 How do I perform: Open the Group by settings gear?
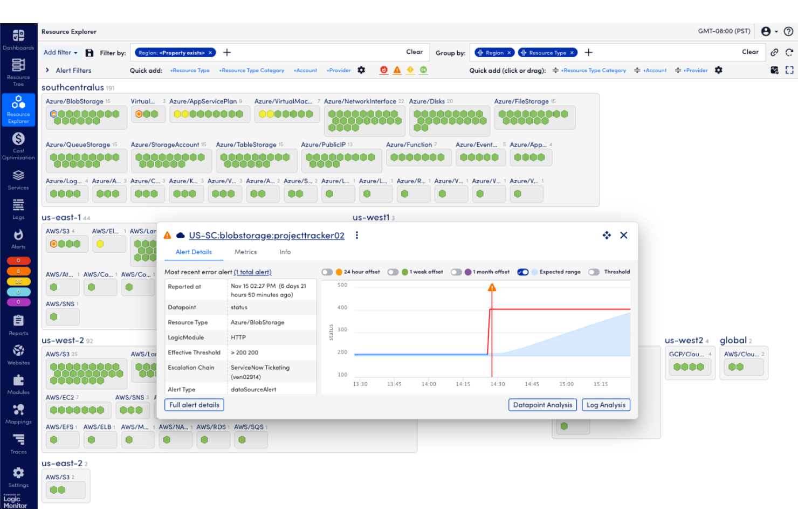(x=718, y=70)
